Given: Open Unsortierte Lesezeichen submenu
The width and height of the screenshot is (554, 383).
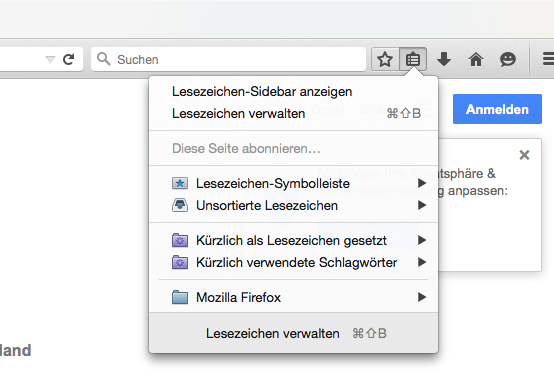Looking at the screenshot, I should coord(293,205).
